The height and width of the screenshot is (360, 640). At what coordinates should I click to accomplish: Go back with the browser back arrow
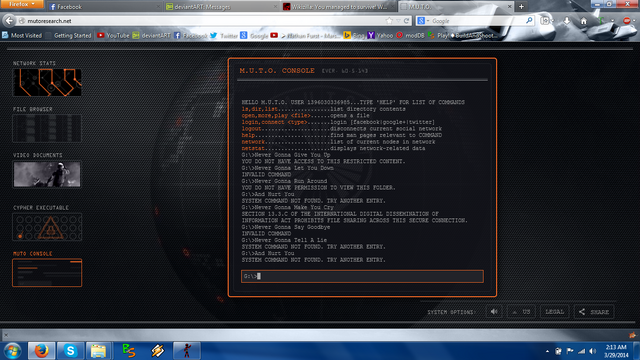(9, 20)
